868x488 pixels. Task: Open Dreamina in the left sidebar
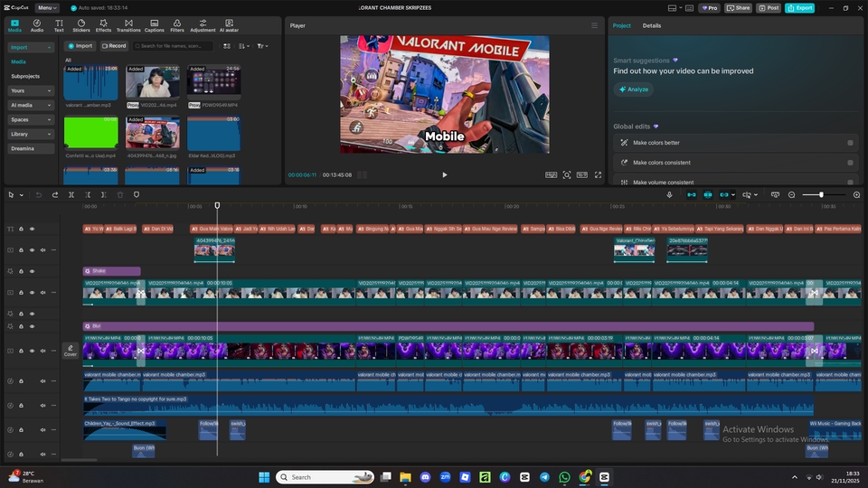31,148
